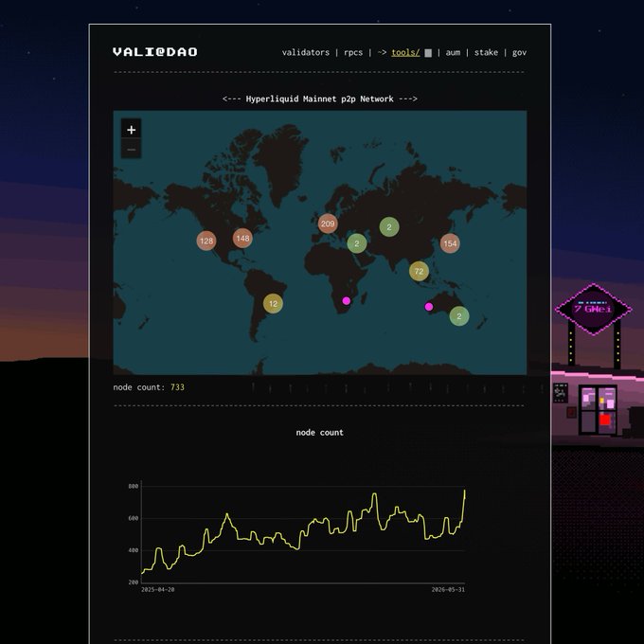Click the 7 GWei gas price sign
The image size is (644, 644).
[593, 309]
